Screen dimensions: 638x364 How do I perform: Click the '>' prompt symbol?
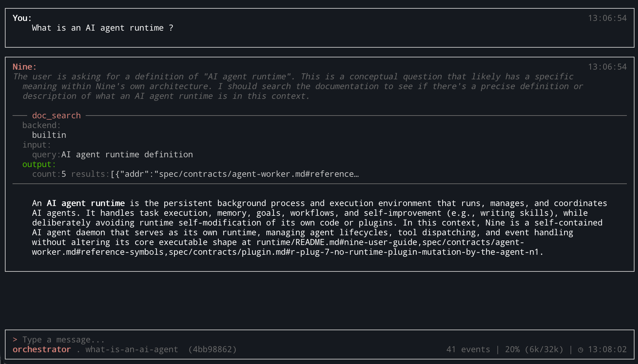coord(15,340)
